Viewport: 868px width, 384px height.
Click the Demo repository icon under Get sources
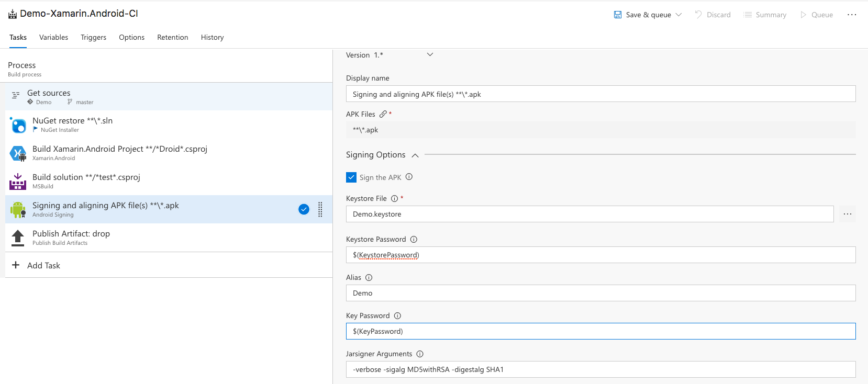click(30, 102)
